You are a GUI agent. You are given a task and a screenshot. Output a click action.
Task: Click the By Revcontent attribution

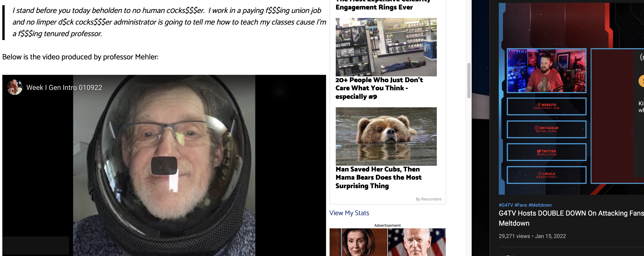coord(428,199)
